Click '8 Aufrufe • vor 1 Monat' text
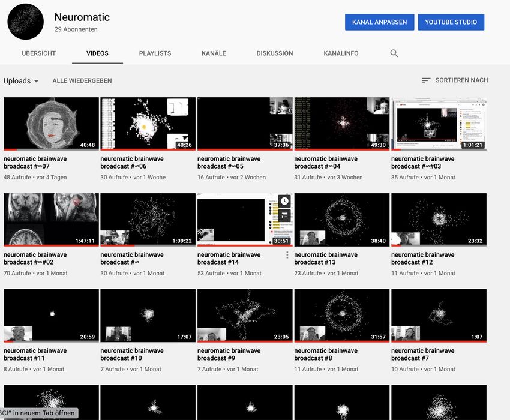This screenshot has height=420, width=510. tap(34, 369)
